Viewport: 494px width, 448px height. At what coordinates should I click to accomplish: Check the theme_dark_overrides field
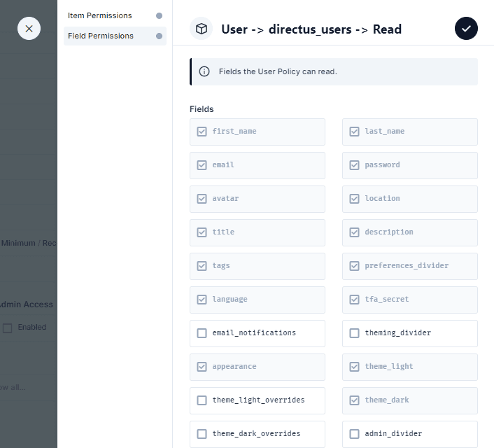[202, 434]
